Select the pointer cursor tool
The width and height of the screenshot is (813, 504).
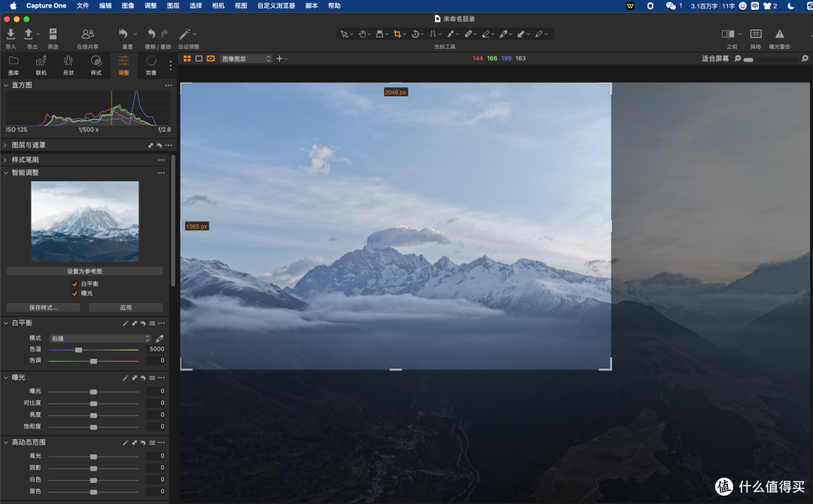click(344, 34)
